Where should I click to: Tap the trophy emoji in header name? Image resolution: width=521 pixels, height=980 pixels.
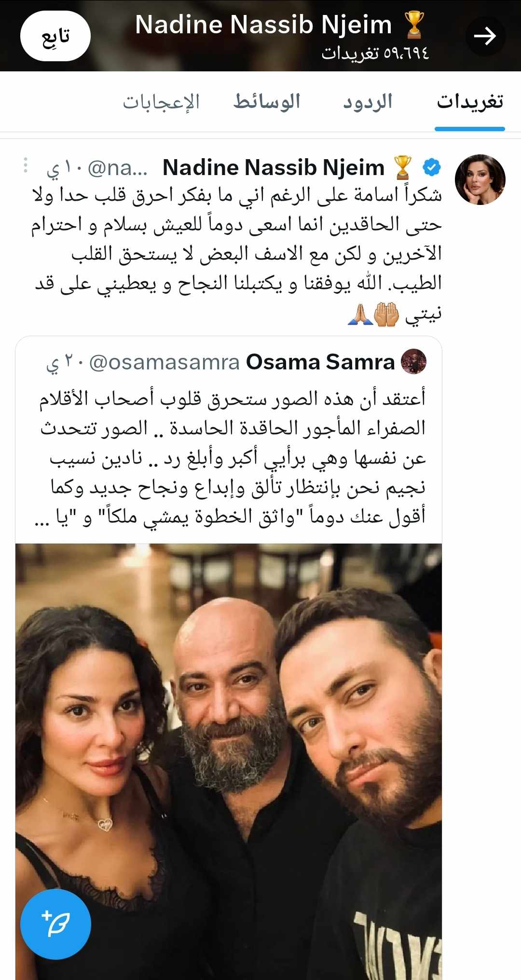coord(414,25)
